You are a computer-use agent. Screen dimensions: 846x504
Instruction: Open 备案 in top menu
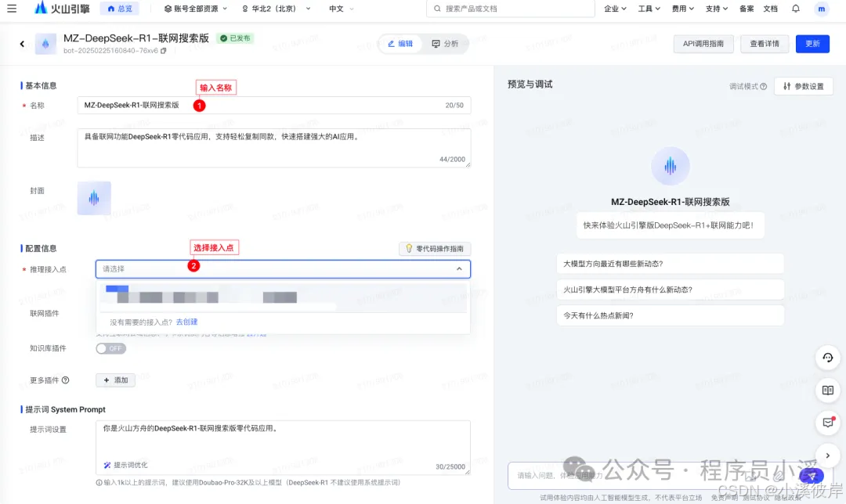click(747, 9)
